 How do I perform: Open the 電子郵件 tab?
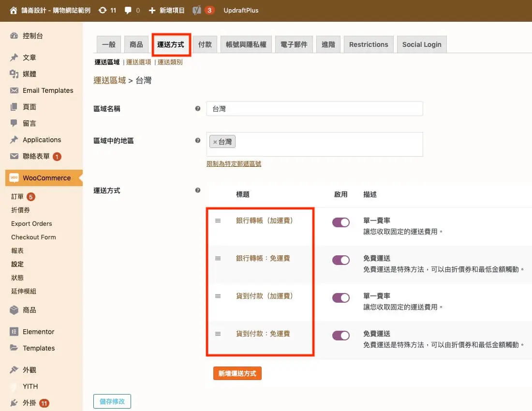coord(294,44)
